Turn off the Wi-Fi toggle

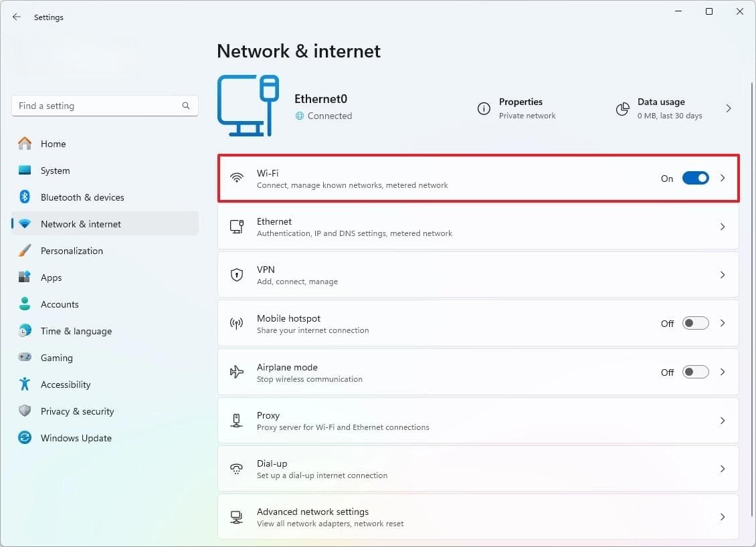(x=695, y=178)
